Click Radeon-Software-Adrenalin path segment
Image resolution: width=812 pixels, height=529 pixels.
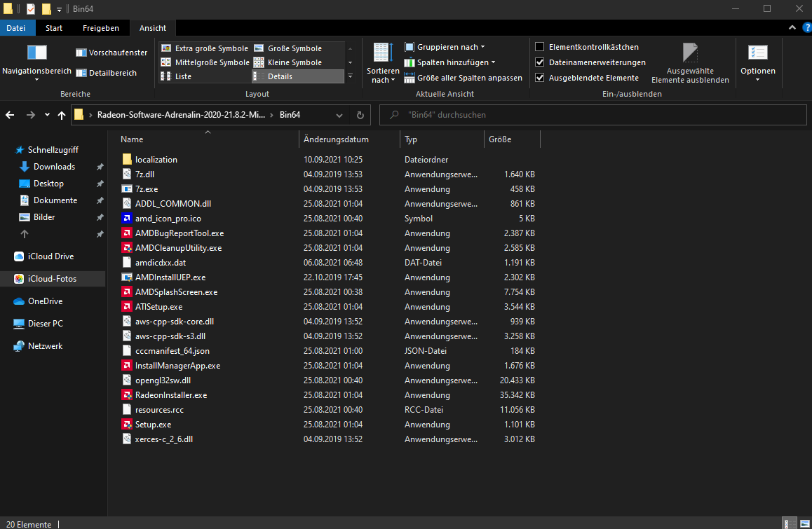pyautogui.click(x=181, y=115)
